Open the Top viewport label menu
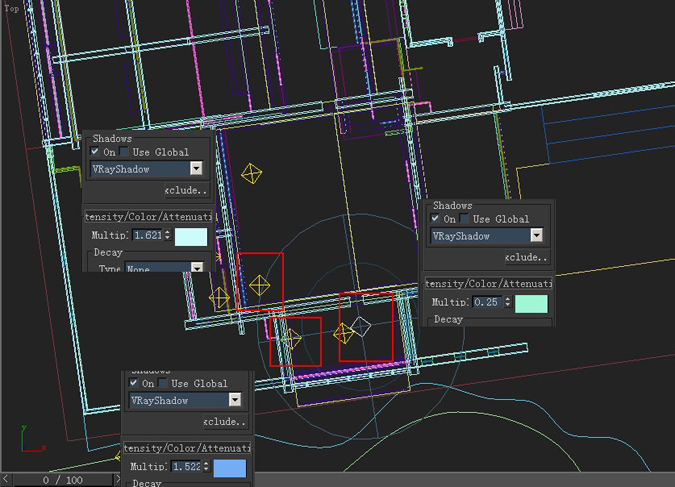Screen dimensions: 675x487 click(x=12, y=8)
